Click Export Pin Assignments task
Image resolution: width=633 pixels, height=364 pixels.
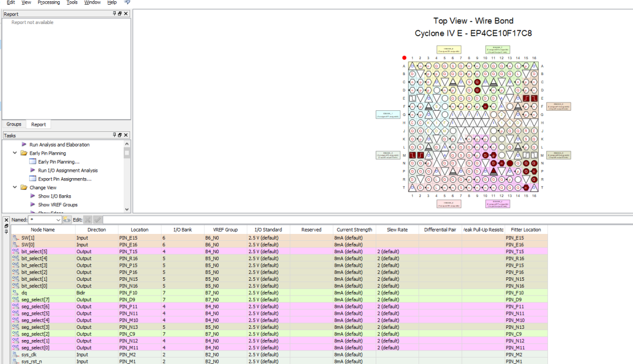[x=64, y=179]
